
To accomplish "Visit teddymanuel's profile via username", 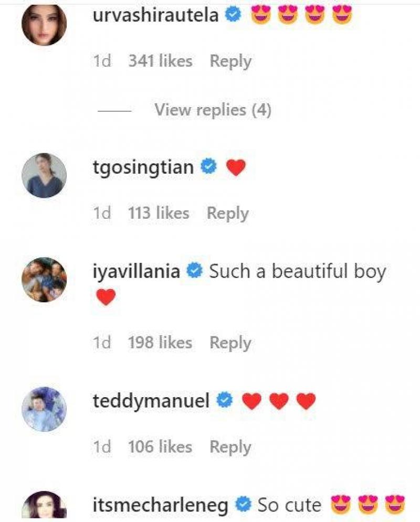I will 151,401.
